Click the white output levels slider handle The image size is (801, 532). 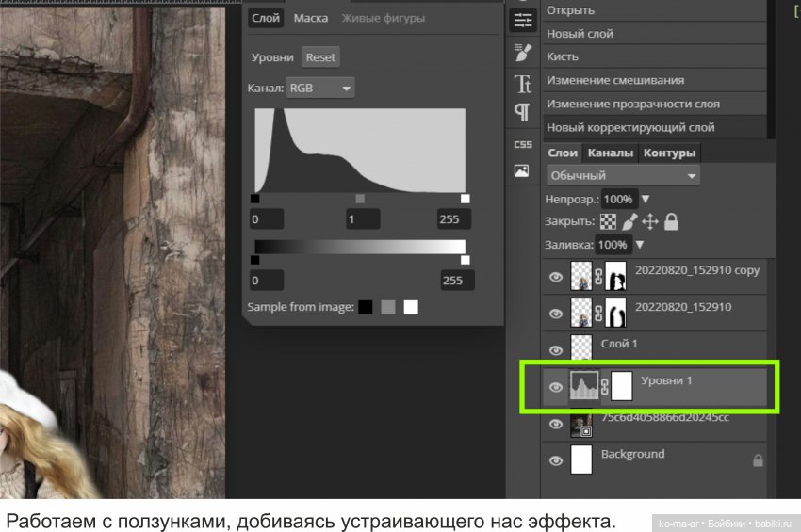[465, 260]
